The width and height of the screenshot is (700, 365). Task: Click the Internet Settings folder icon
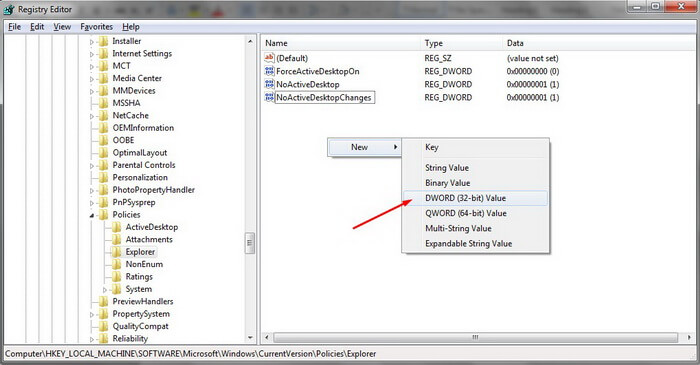point(104,54)
